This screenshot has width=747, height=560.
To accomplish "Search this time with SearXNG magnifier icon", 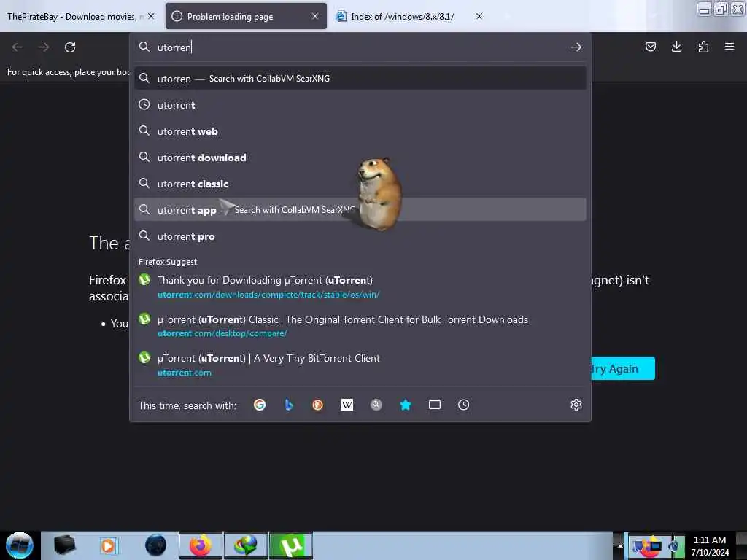I will [376, 405].
